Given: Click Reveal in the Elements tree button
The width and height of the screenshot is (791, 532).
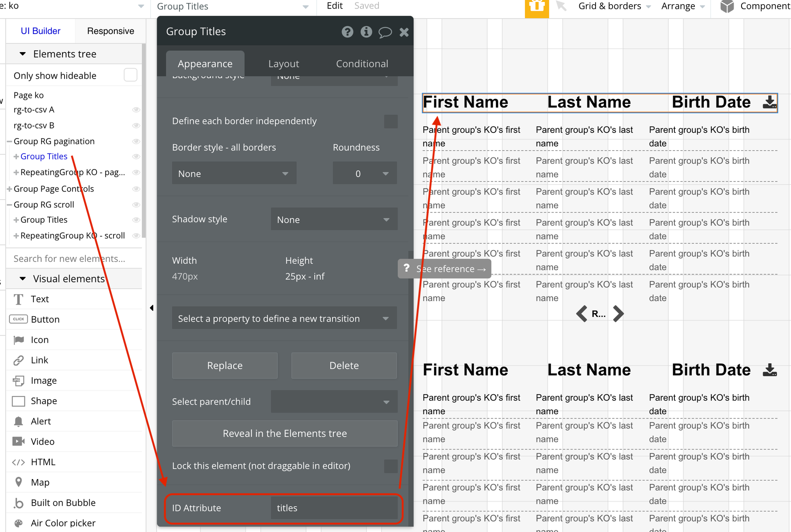Looking at the screenshot, I should pos(285,432).
